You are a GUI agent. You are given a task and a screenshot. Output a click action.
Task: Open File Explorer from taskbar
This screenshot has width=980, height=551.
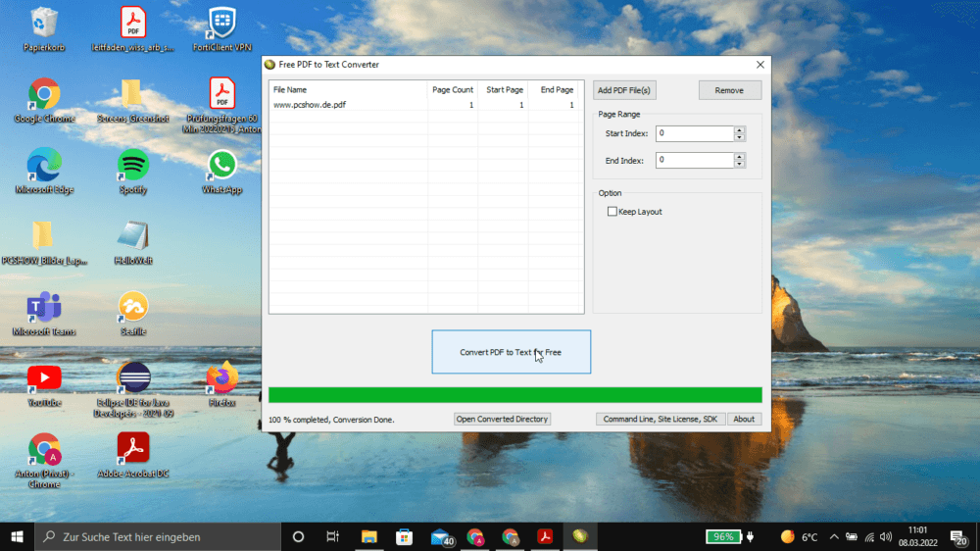tap(368, 536)
